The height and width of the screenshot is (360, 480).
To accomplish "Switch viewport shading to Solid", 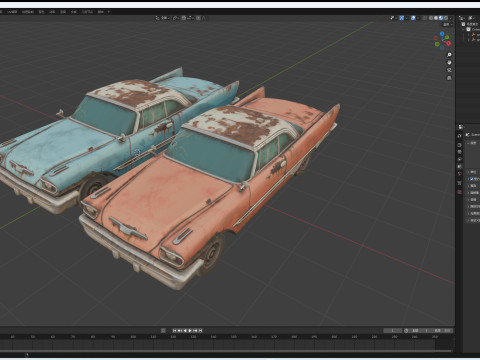I will coord(436,18).
